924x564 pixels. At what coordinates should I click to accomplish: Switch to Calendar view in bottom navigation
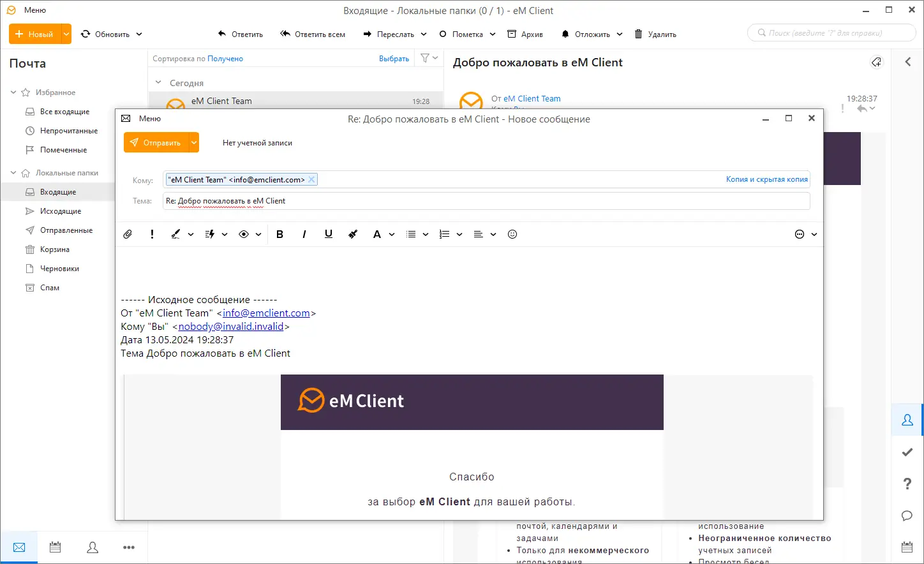[56, 547]
